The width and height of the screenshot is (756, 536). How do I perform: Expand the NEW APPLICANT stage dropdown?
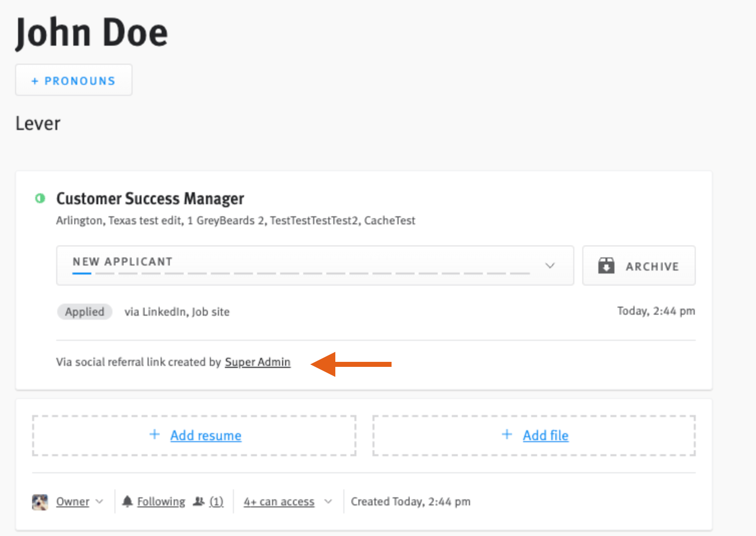[x=550, y=265]
